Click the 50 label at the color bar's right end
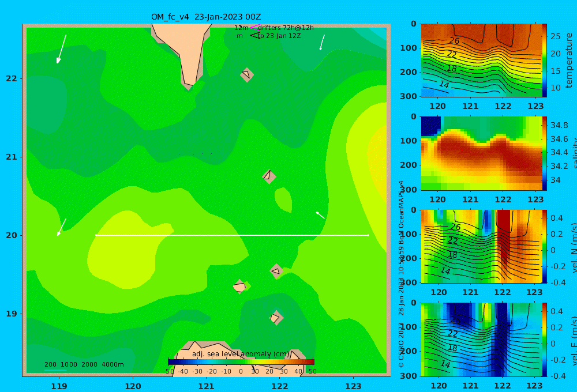The image size is (577, 392). (312, 371)
